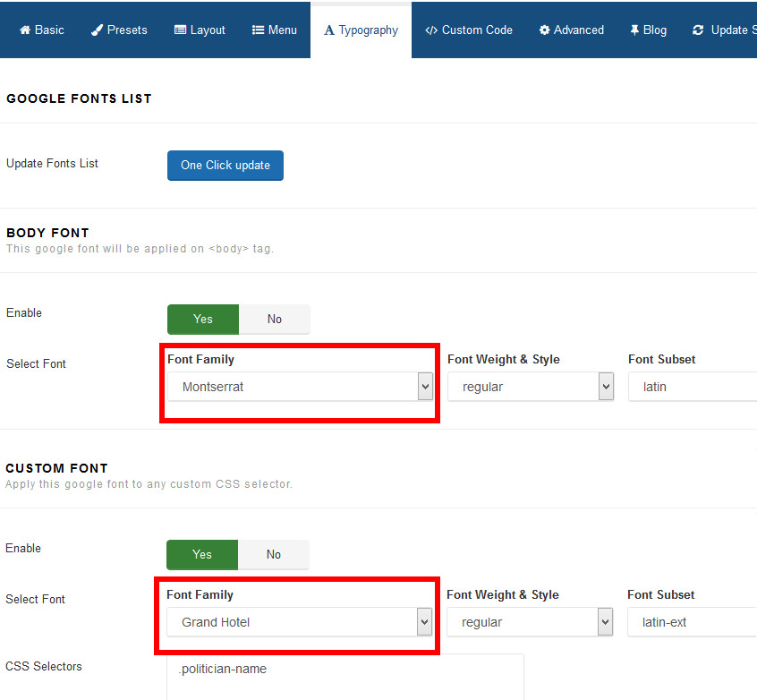Click the 'CUSTOM FONT' heading
This screenshot has height=700, width=757.
57,468
